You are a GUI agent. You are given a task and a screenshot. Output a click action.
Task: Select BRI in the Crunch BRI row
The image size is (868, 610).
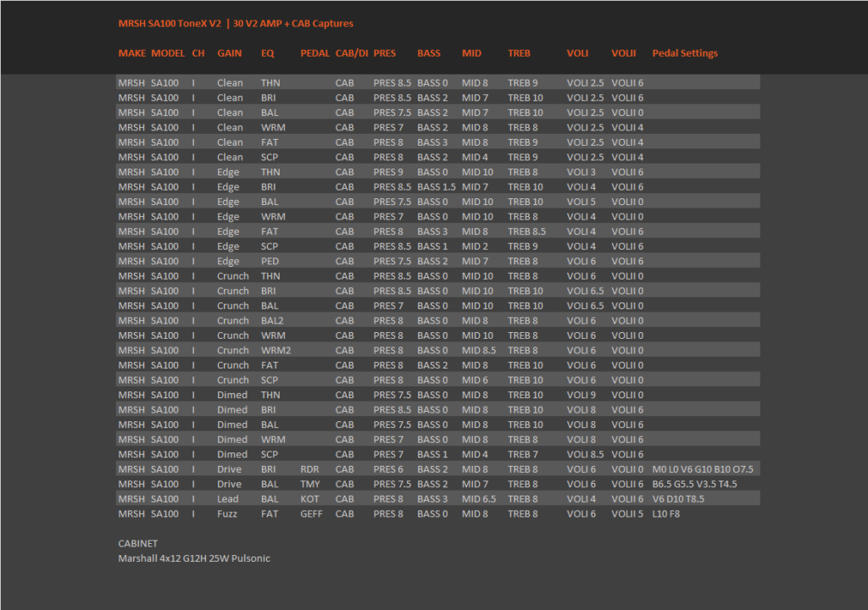point(269,291)
